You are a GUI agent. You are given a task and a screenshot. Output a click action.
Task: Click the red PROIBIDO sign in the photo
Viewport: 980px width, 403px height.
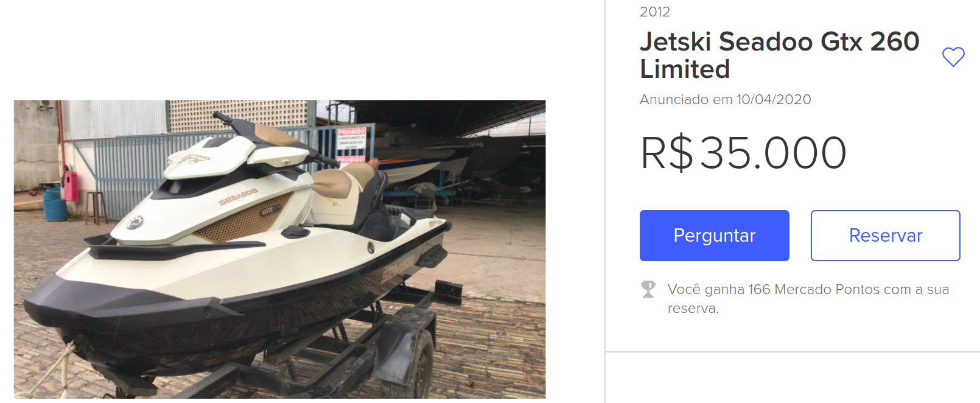tap(352, 145)
